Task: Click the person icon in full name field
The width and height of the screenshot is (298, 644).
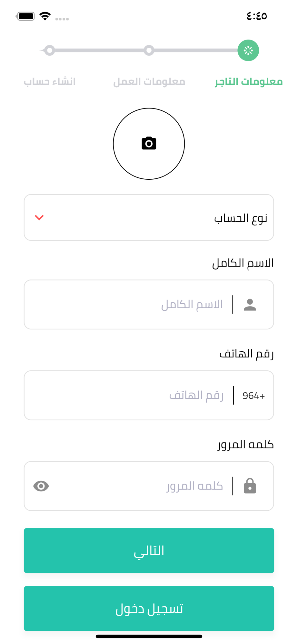Action: pyautogui.click(x=250, y=305)
